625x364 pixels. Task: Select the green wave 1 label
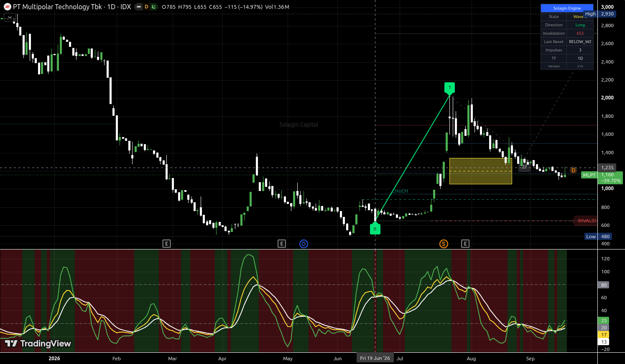(449, 88)
